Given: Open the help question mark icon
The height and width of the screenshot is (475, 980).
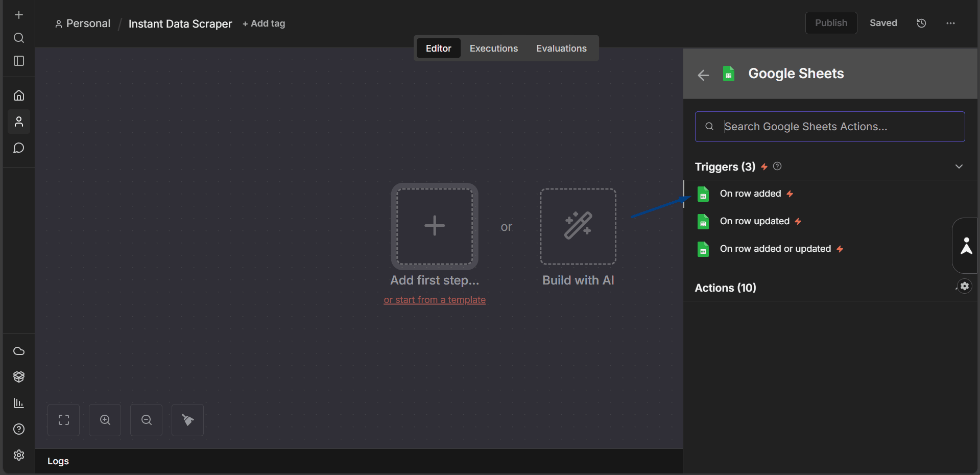Looking at the screenshot, I should click(x=19, y=429).
